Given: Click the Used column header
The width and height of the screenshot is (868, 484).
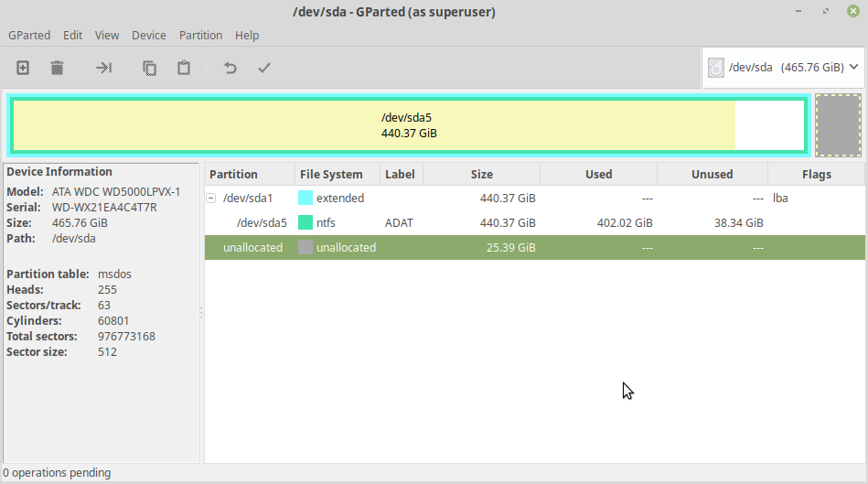Looking at the screenshot, I should (598, 175).
